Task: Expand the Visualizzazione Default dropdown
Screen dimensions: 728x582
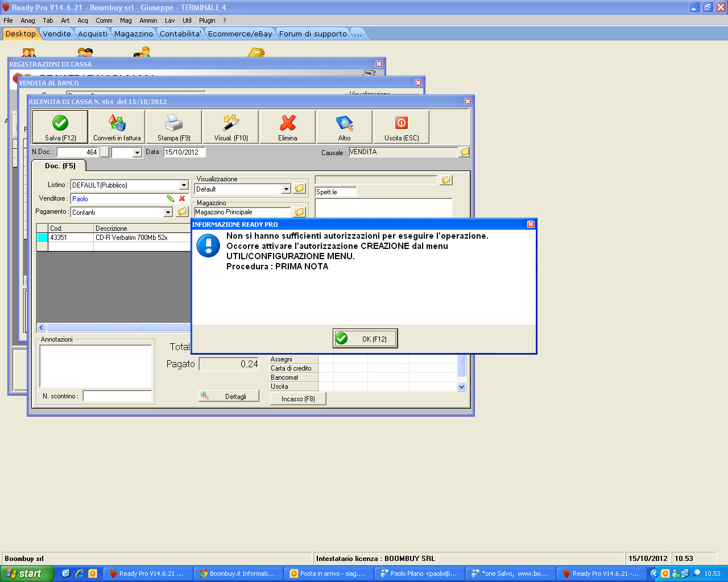Action: (286, 189)
